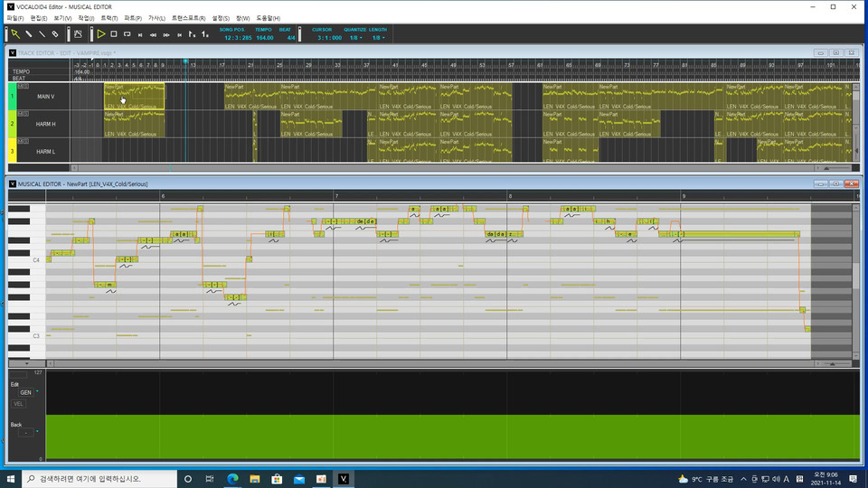This screenshot has width=868, height=488.
Task: Expand the piano roll bottom-left dropdown arrow
Action: [x=26, y=363]
